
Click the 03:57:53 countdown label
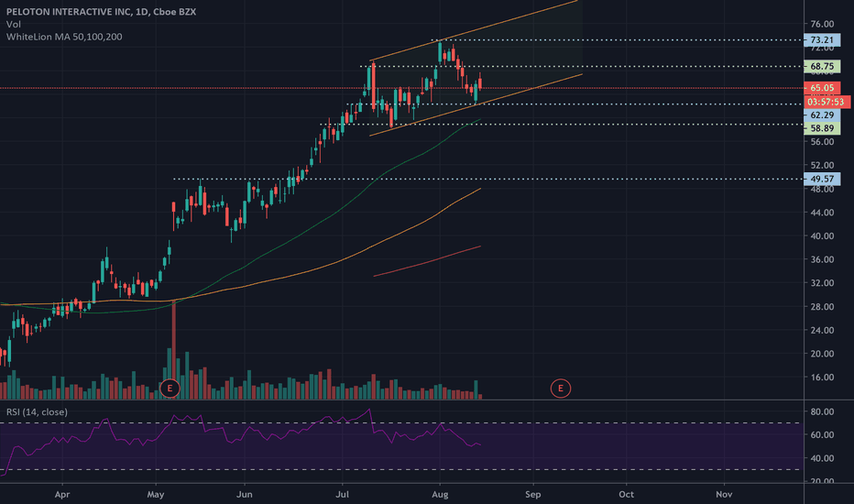pyautogui.click(x=826, y=102)
